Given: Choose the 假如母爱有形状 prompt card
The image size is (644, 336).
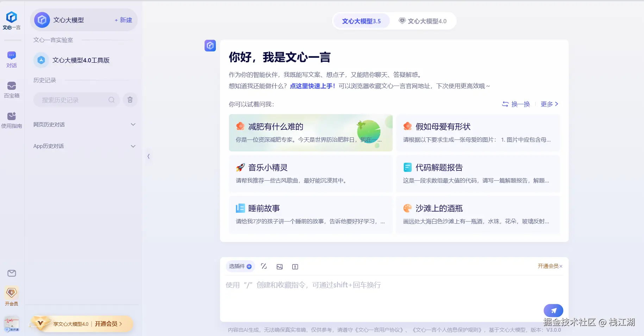Looking at the screenshot, I should coord(478,133).
